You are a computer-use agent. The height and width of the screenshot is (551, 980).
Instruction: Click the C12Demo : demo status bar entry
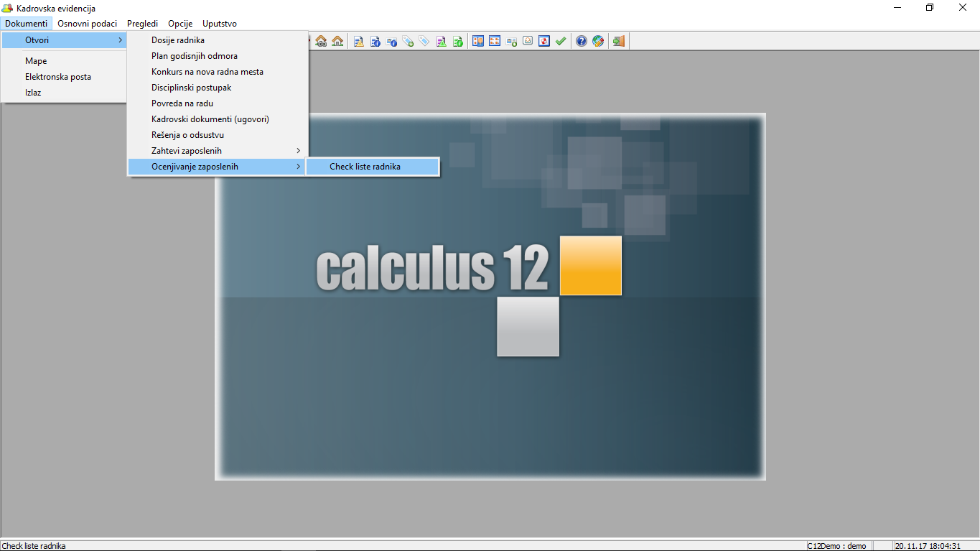(x=836, y=546)
